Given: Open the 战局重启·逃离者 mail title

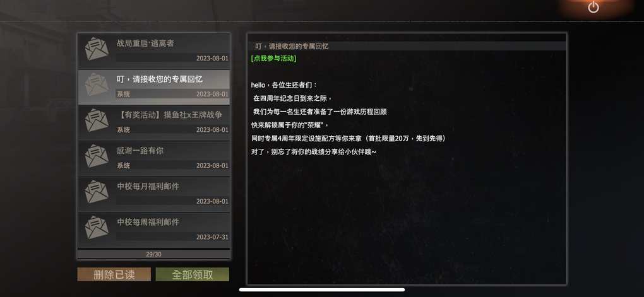Looking at the screenshot, I should pyautogui.click(x=145, y=44).
